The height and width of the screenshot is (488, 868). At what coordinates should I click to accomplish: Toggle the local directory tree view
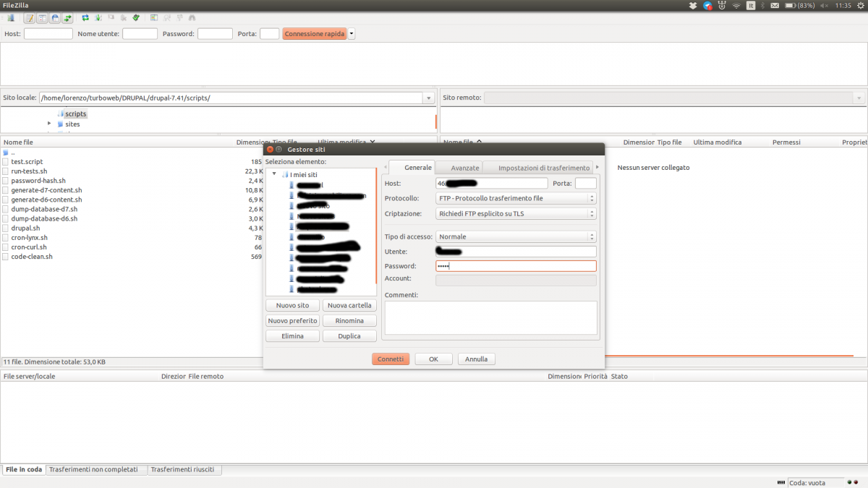point(43,17)
